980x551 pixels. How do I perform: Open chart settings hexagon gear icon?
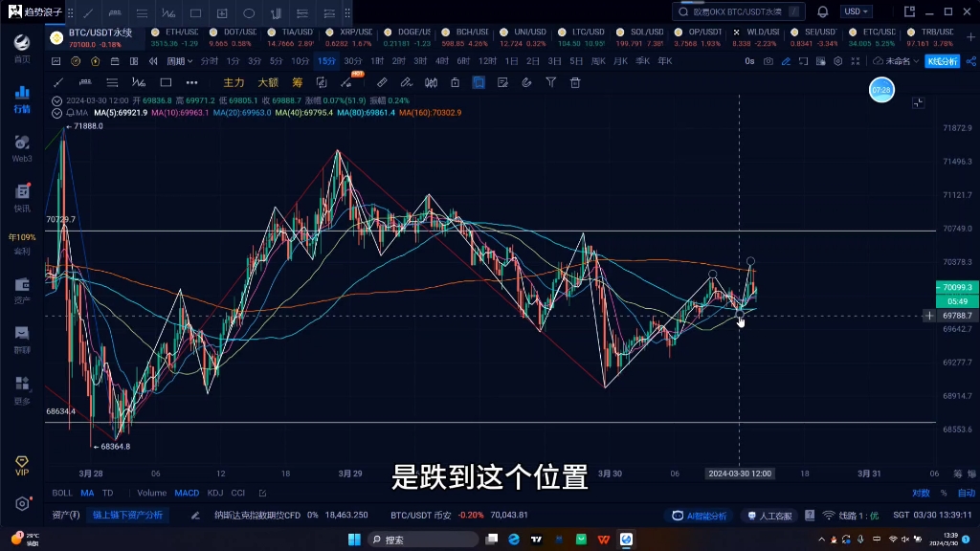point(837,61)
